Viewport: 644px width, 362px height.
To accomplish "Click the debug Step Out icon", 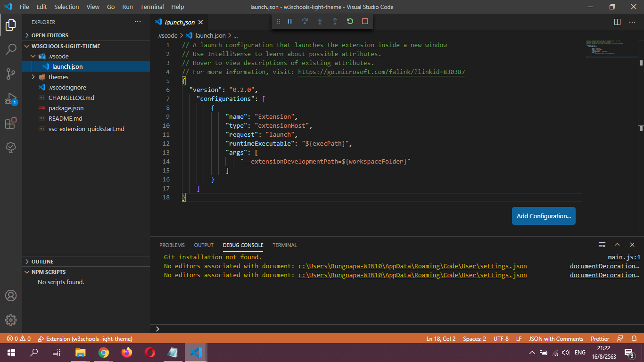I will click(x=335, y=21).
